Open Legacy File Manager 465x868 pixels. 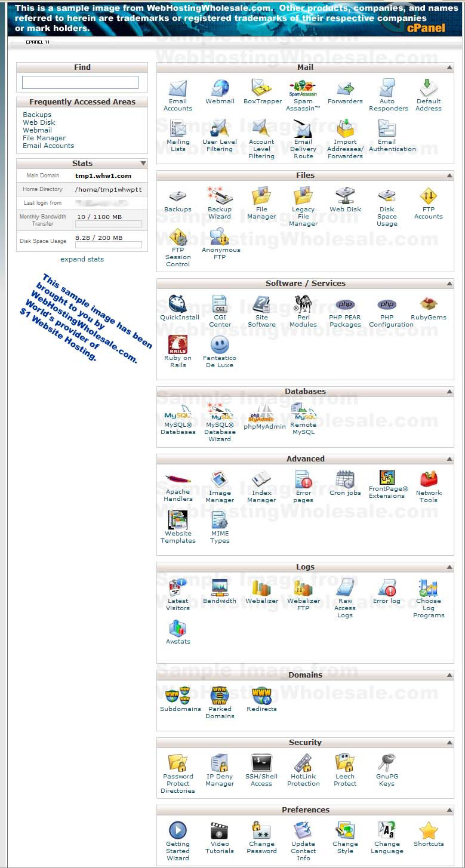(303, 207)
